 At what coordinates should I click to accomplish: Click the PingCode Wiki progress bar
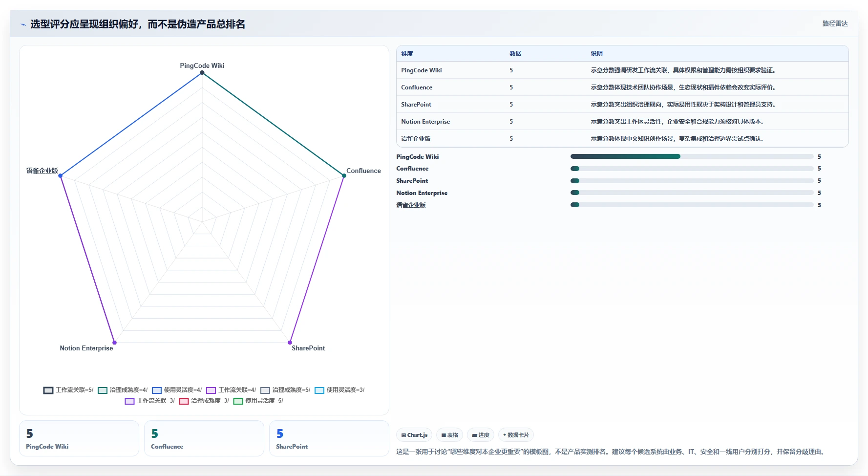tap(692, 156)
